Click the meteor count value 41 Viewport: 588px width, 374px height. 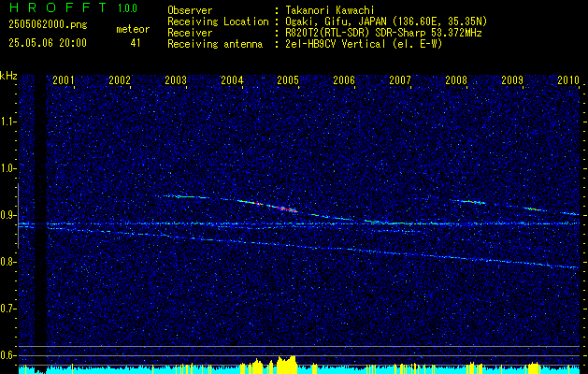136,43
